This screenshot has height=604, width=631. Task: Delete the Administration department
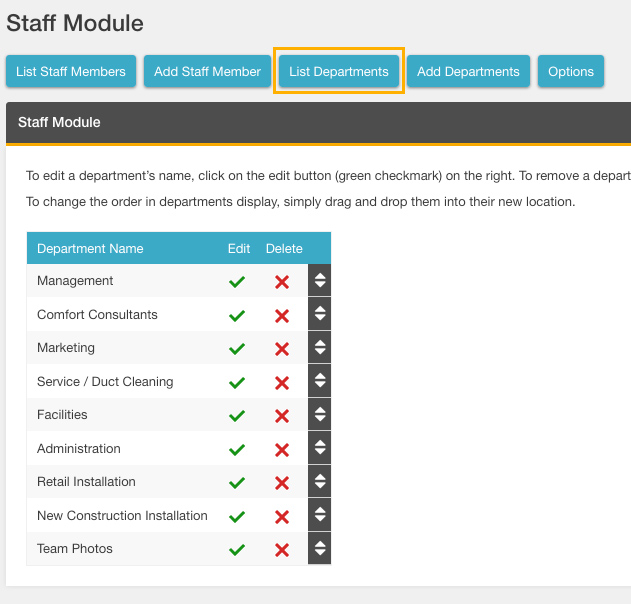coord(282,450)
